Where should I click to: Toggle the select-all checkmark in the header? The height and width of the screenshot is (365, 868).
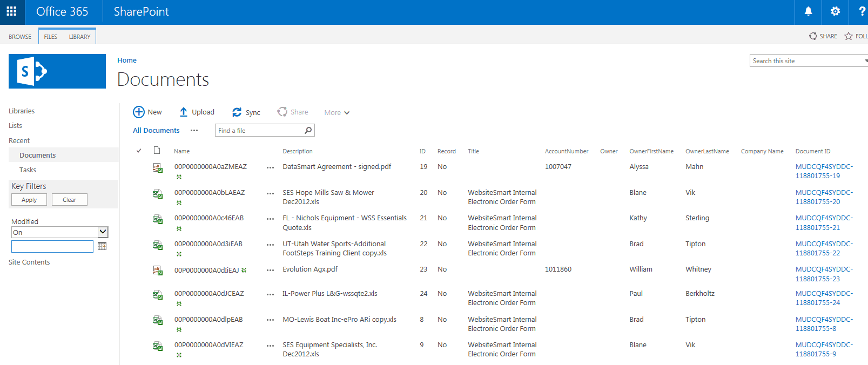click(139, 151)
